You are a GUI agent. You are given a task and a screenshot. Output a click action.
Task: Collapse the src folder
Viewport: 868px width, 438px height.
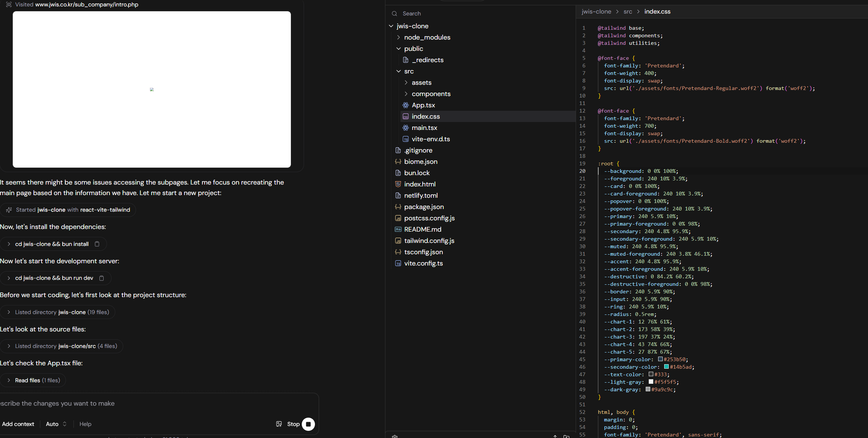point(399,71)
